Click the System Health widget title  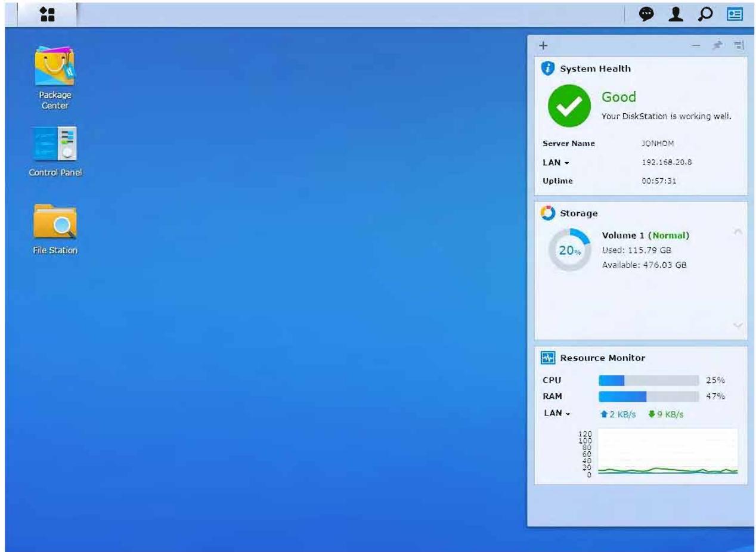pos(595,69)
